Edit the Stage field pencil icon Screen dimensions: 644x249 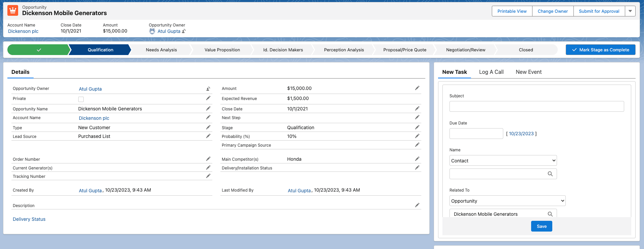click(x=417, y=127)
